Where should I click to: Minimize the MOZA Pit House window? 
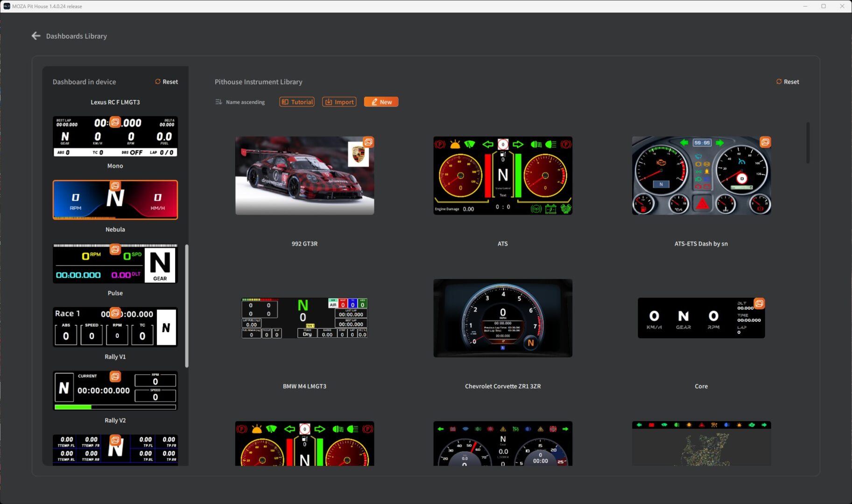pyautogui.click(x=805, y=6)
